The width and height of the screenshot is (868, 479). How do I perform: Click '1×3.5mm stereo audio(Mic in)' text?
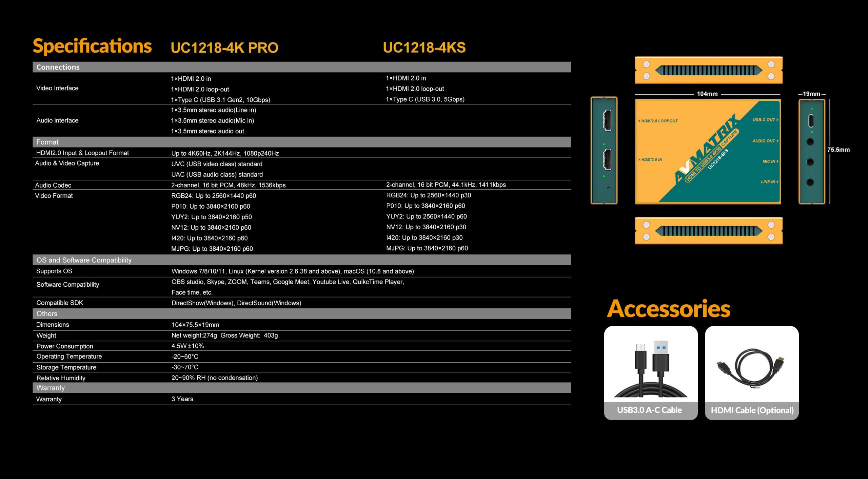[x=212, y=120]
